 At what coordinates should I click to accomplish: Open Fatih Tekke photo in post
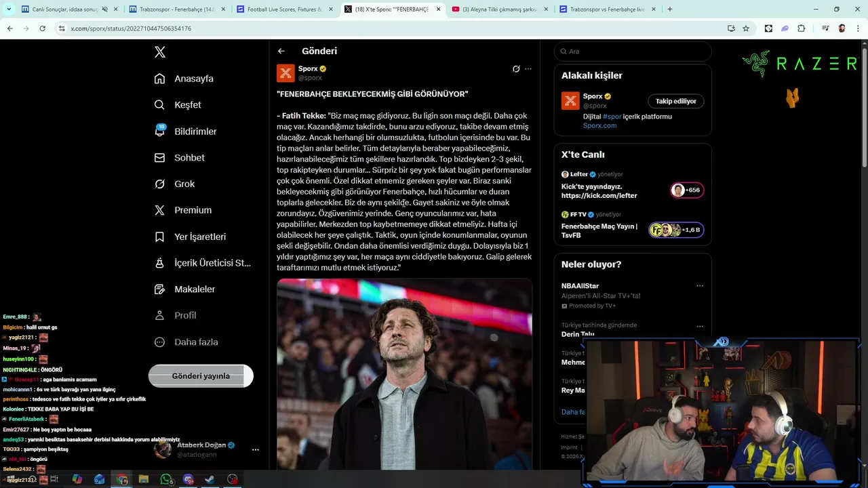[x=404, y=373]
